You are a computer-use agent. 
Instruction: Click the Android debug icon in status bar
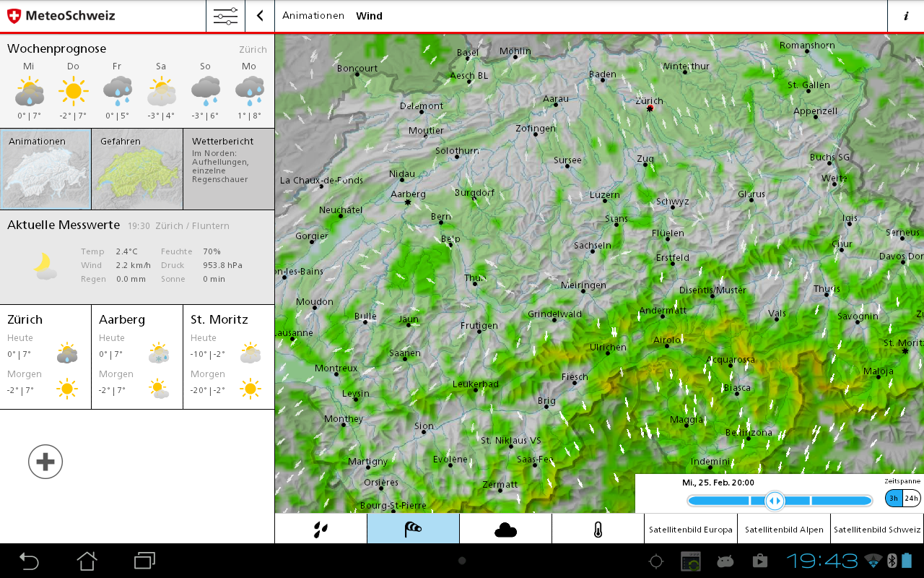tap(724, 561)
